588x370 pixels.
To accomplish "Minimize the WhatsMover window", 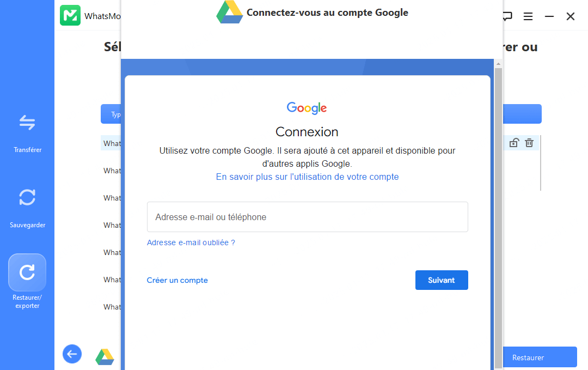I will point(549,16).
